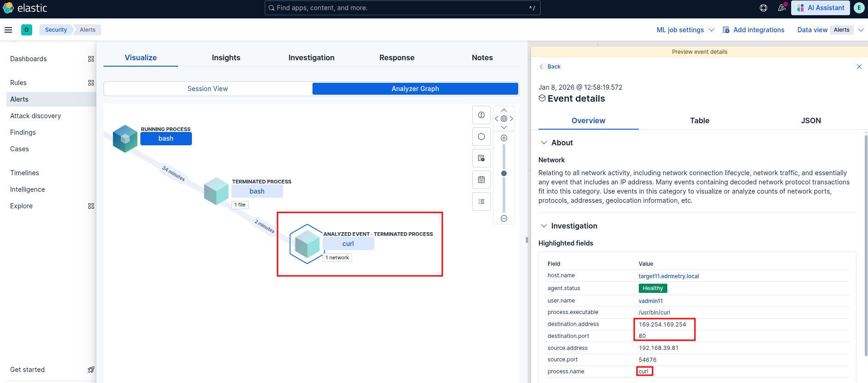Toggle the main navigation hamburger menu
Viewport: 868px width, 383px height.
pos(8,30)
